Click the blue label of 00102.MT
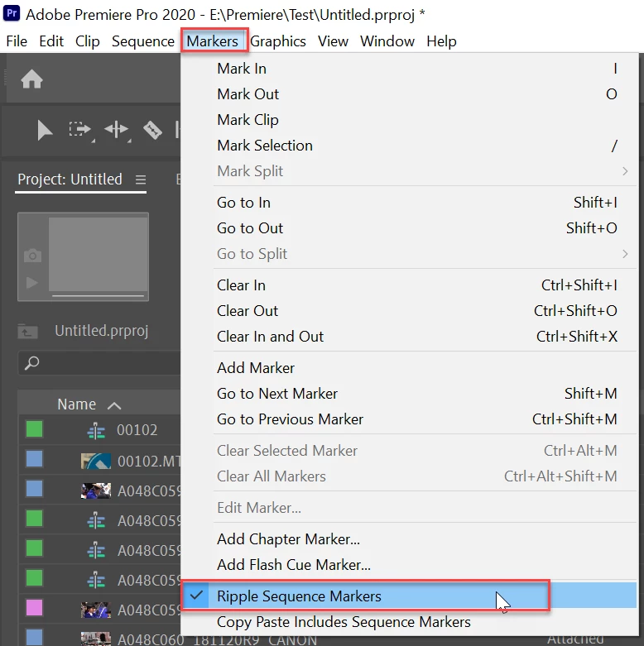644x646 pixels. (x=34, y=458)
